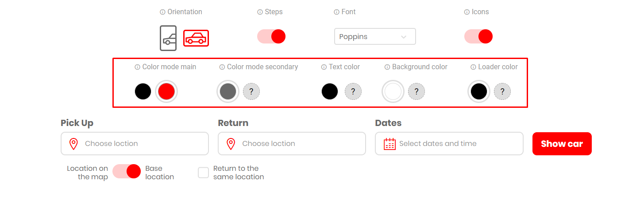644x197 pixels.
Task: Toggle the Location on the map switch
Action: click(127, 171)
